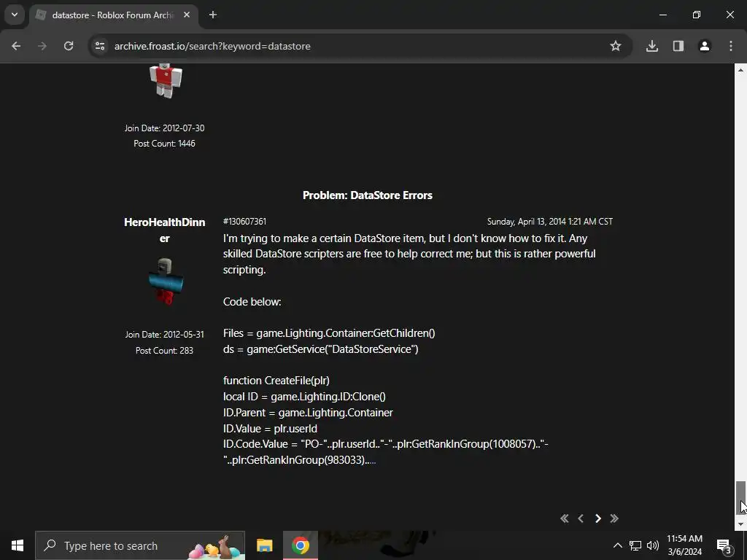Open the volume speaker icon in tray
This screenshot has width=747, height=560.
point(653,545)
